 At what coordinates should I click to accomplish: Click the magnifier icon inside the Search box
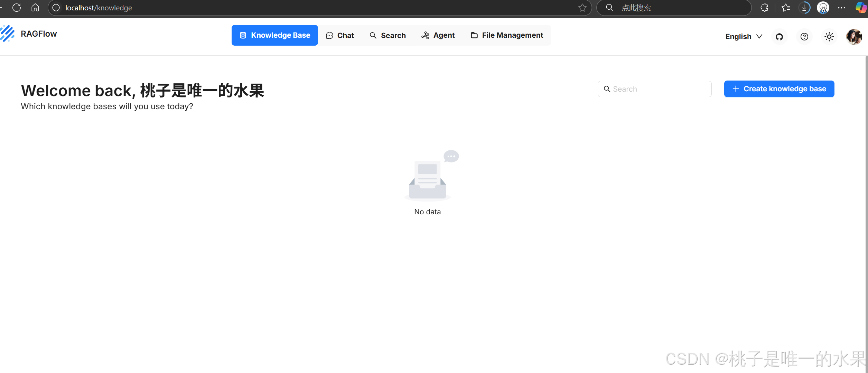coord(607,89)
